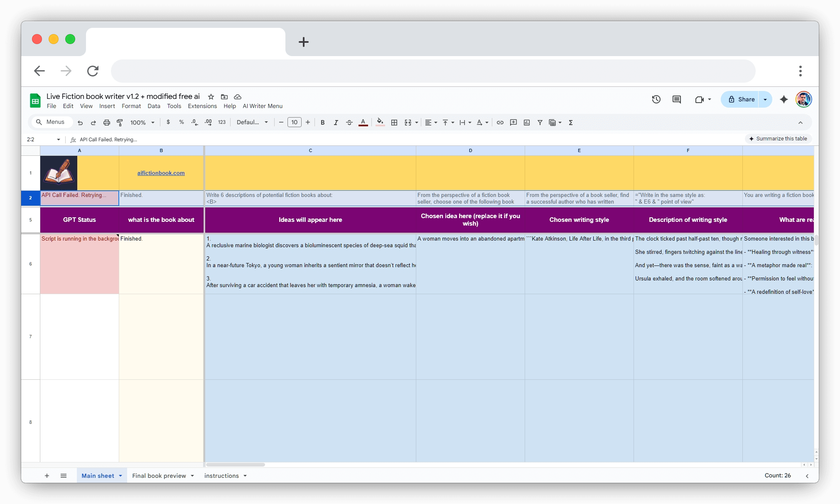The height and width of the screenshot is (504, 840).
Task: Open the functions sigma icon
Action: (x=571, y=123)
